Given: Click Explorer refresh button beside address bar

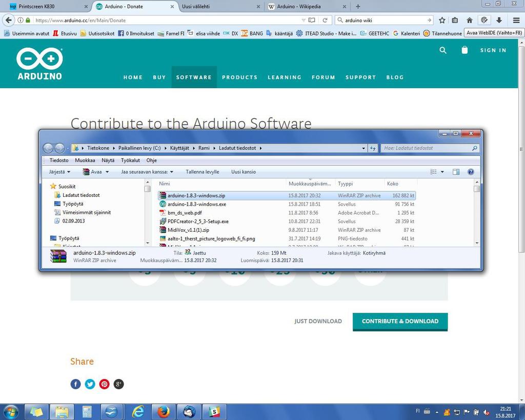Looking at the screenshot, I should [373, 148].
